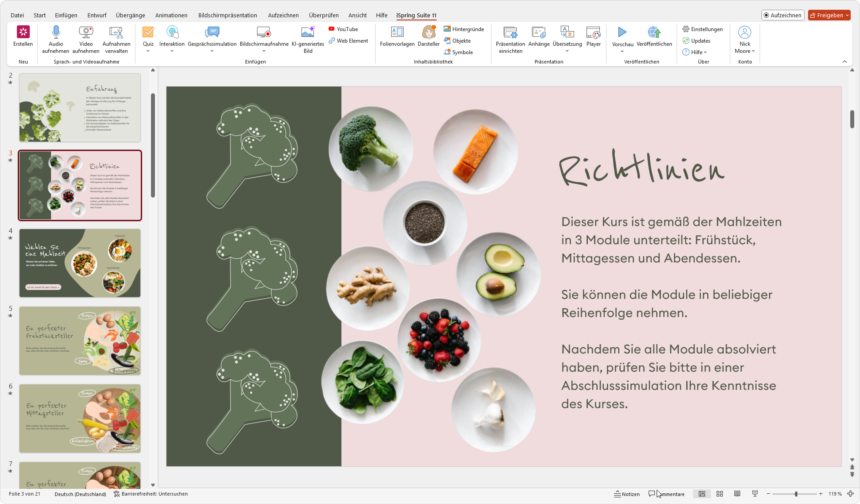Viewport: 860px width, 504px height.
Task: Click the Aufzeichnen button at top right
Action: tap(782, 15)
